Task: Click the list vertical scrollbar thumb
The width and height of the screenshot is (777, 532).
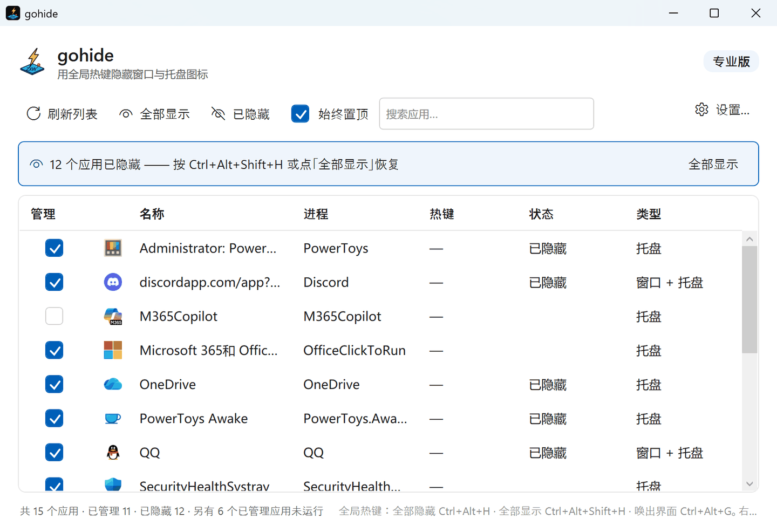Action: [x=749, y=299]
